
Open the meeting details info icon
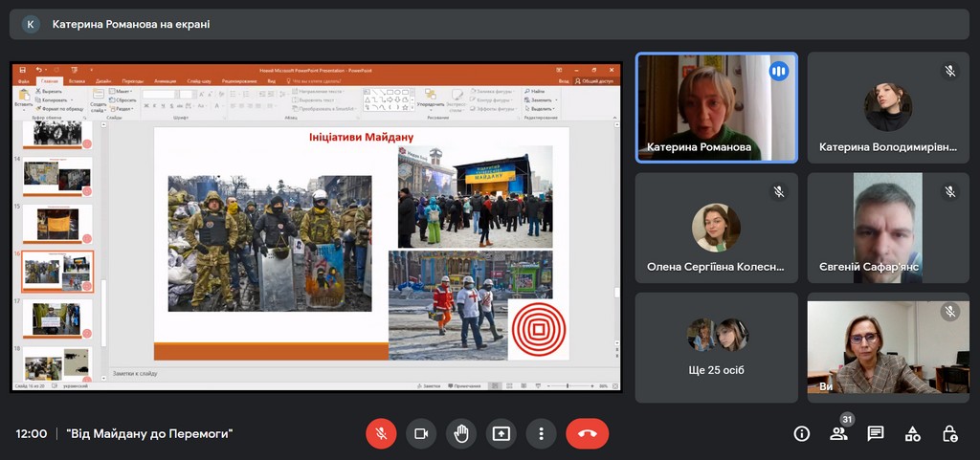(802, 433)
